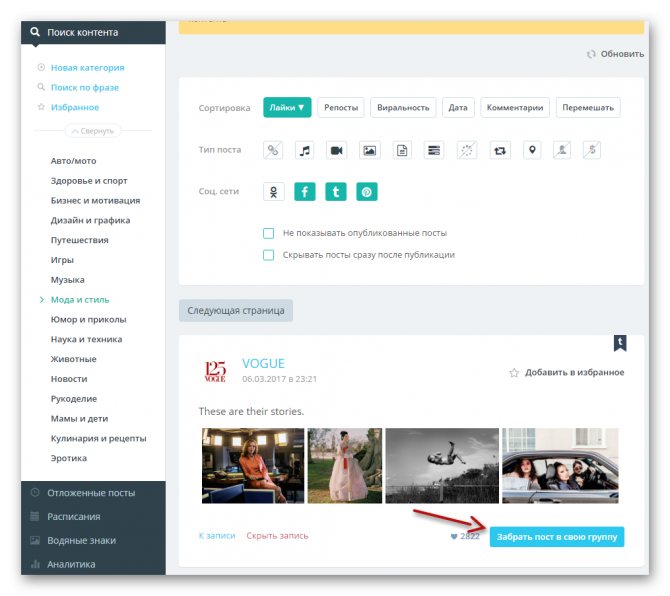The width and height of the screenshot is (670, 596).
Task: Toggle the crossed-out dollar ads filter
Action: pos(592,150)
